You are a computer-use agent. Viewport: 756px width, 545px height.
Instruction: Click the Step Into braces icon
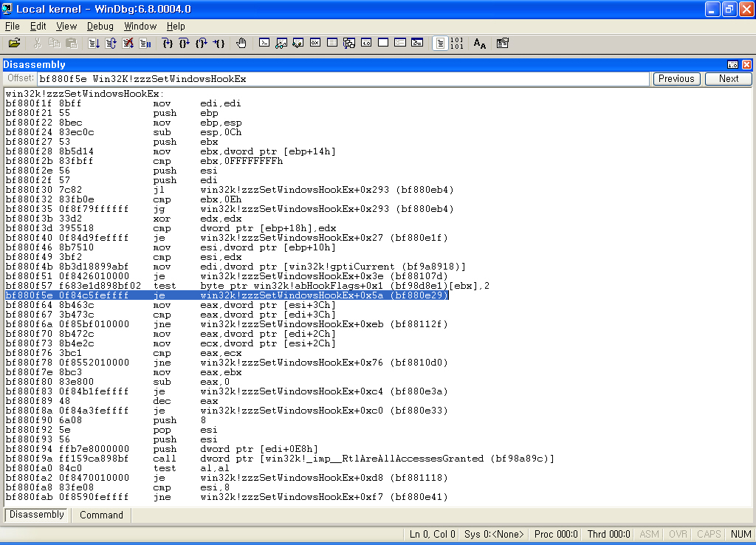pyautogui.click(x=168, y=44)
